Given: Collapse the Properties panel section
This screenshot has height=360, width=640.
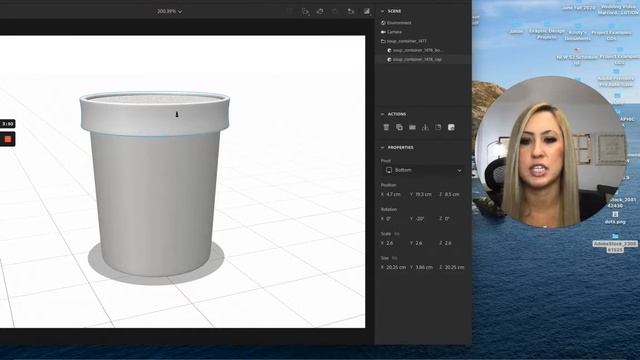Looking at the screenshot, I should point(382,147).
